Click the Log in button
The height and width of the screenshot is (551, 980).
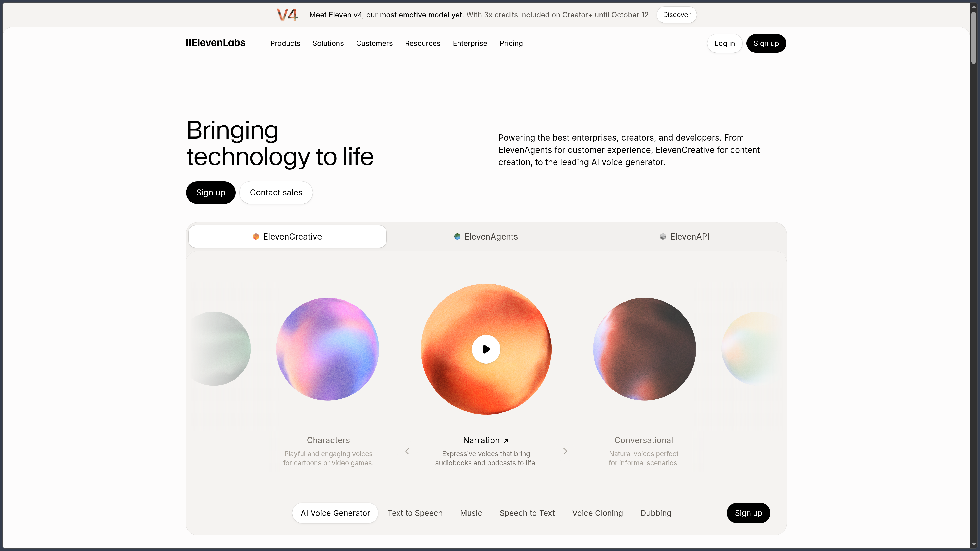[724, 43]
